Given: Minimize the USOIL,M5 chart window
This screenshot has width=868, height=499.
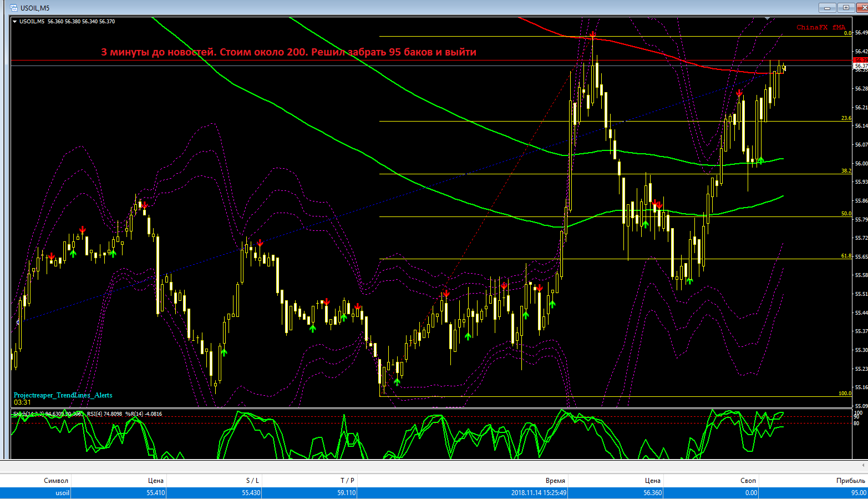Looking at the screenshot, I should pos(828,8).
